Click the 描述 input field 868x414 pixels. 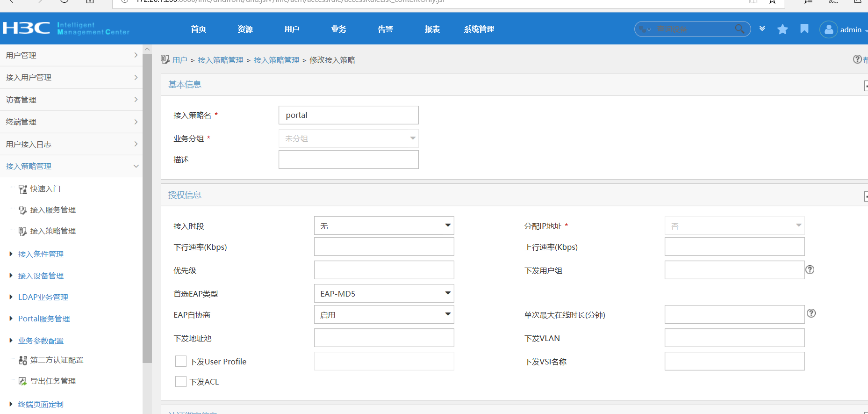point(349,160)
